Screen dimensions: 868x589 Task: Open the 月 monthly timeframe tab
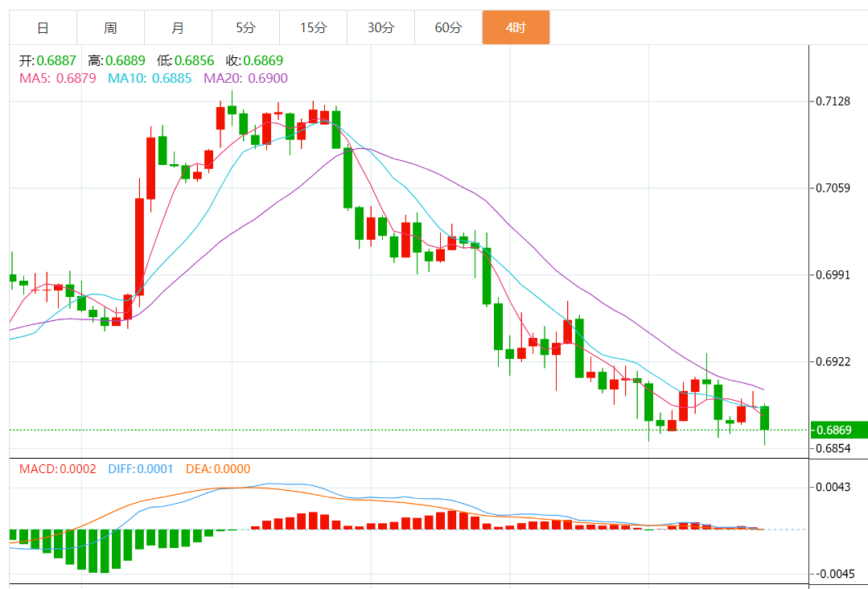pyautogui.click(x=178, y=28)
